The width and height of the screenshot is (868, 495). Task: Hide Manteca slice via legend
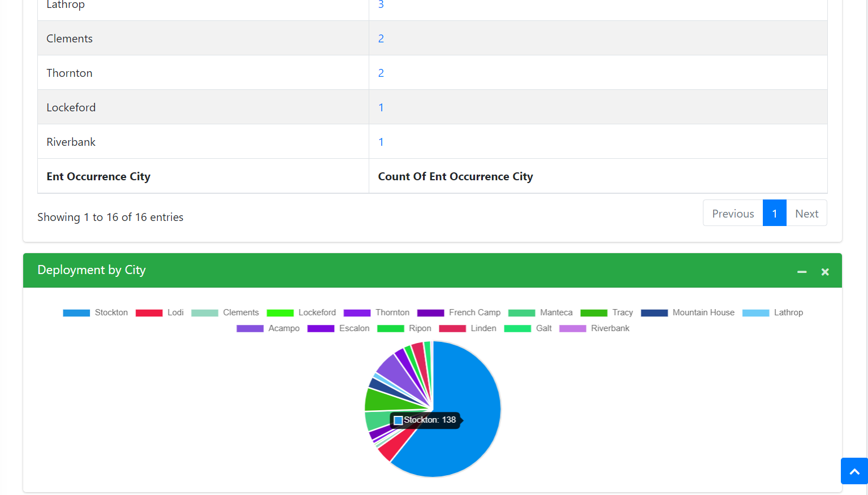click(x=540, y=312)
